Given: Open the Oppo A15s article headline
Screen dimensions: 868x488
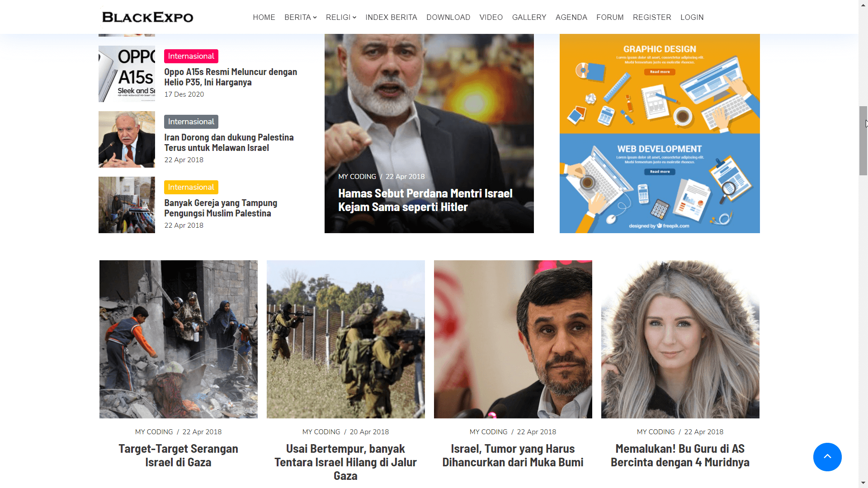Looking at the screenshot, I should pyautogui.click(x=231, y=77).
